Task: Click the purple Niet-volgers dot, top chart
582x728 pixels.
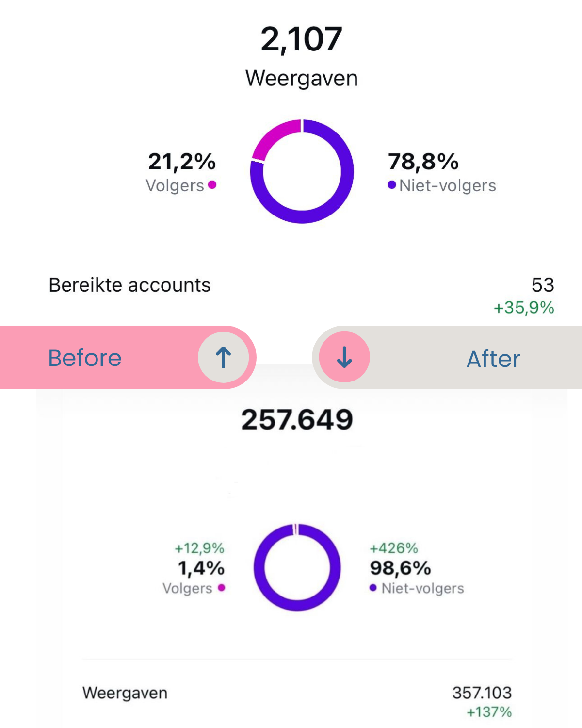Action: (392, 185)
